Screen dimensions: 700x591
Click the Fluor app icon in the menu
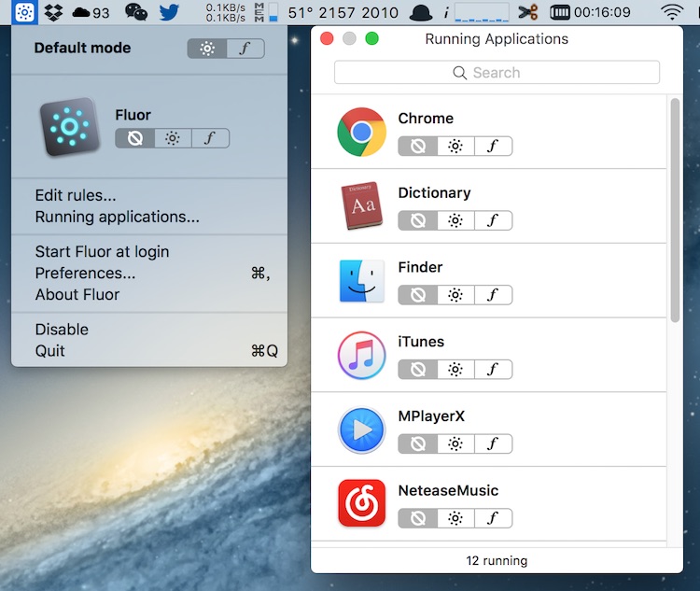point(70,127)
